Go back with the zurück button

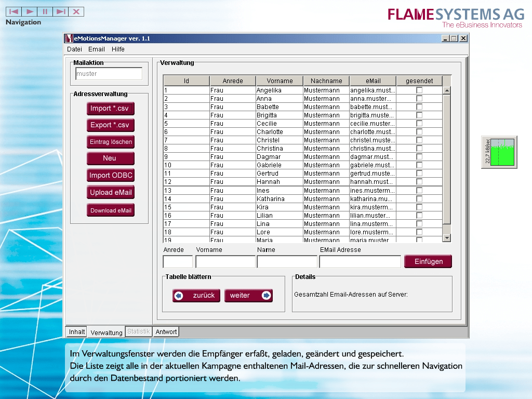[196, 296]
